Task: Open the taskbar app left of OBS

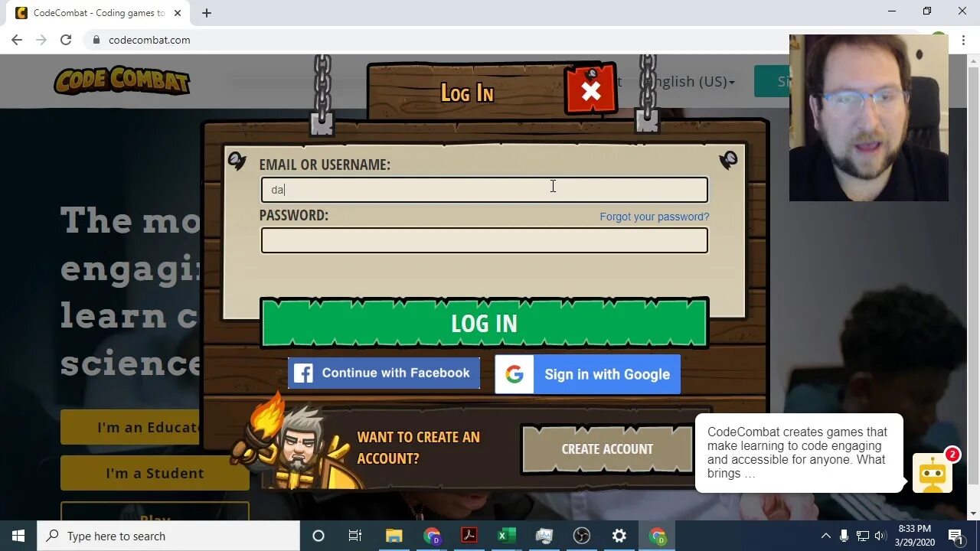Action: pos(544,536)
